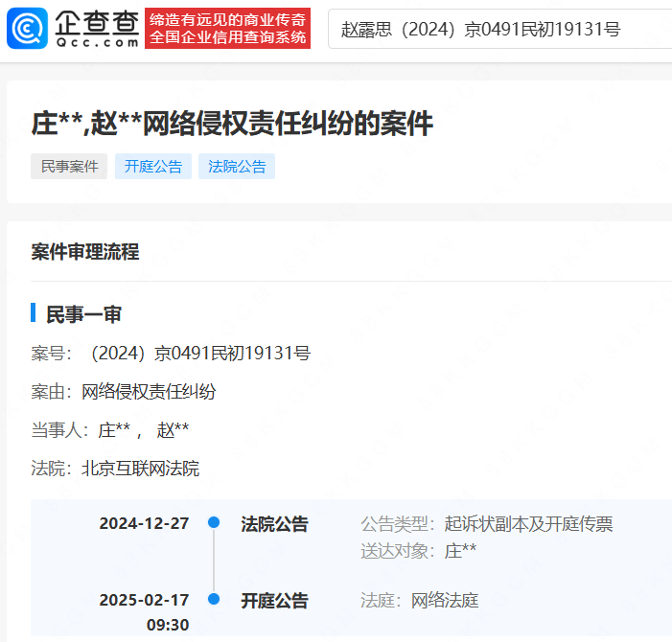Click the date 2024-12-27 in timeline
The width and height of the screenshot is (672, 642).
click(x=144, y=523)
